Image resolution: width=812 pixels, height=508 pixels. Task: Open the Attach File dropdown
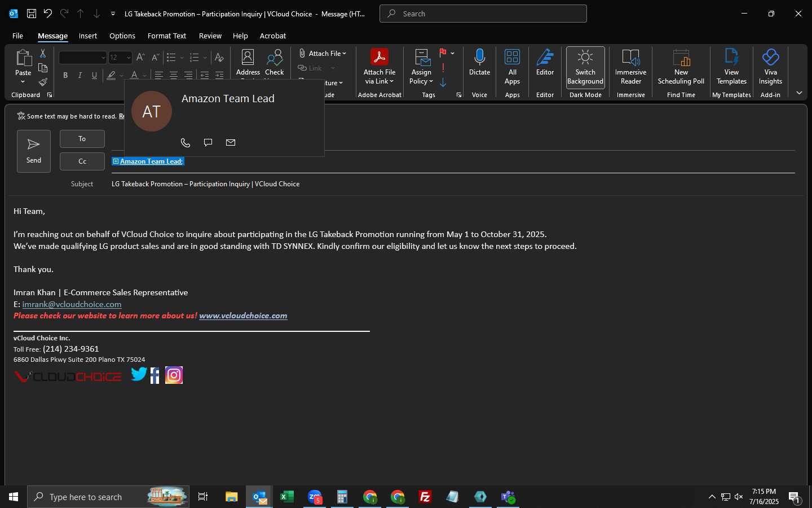pyautogui.click(x=323, y=53)
